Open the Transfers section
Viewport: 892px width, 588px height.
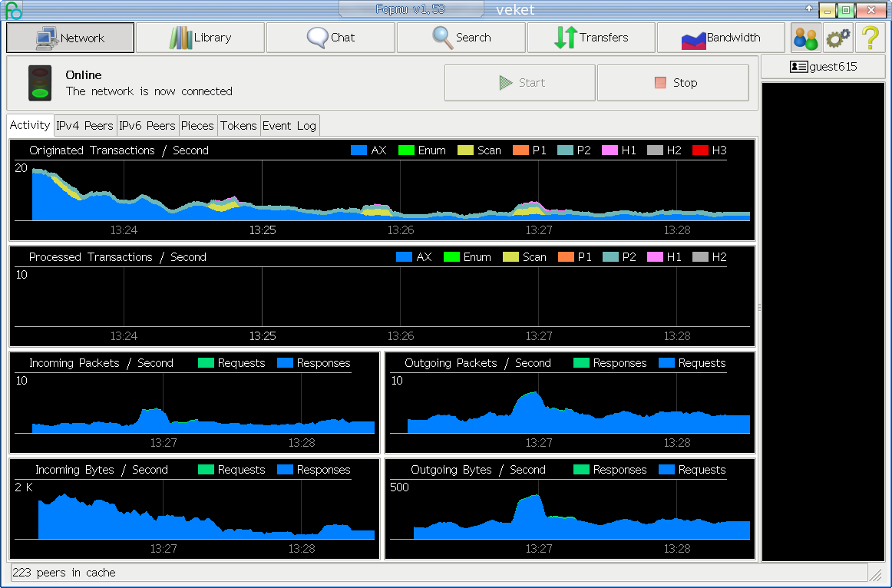[x=591, y=38]
